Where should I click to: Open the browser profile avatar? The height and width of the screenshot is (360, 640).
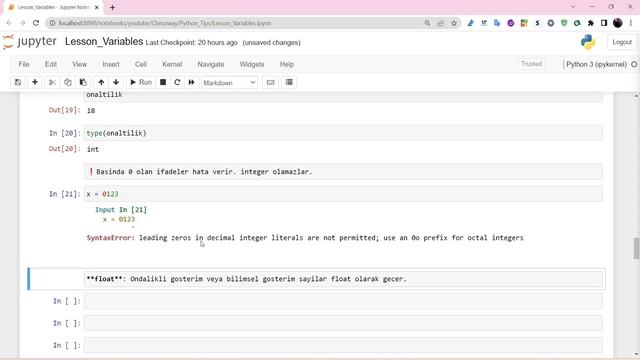tap(618, 23)
